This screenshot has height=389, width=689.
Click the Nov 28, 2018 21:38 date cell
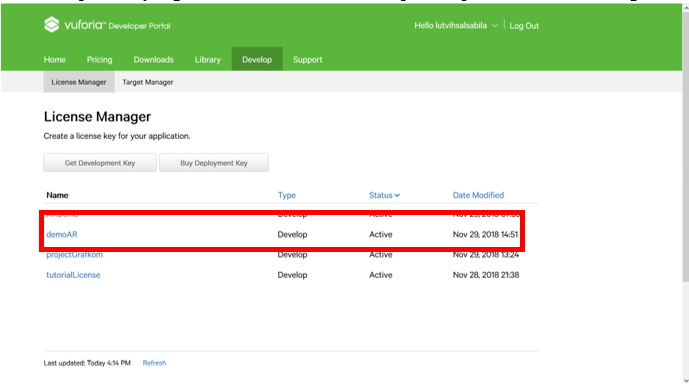[486, 275]
